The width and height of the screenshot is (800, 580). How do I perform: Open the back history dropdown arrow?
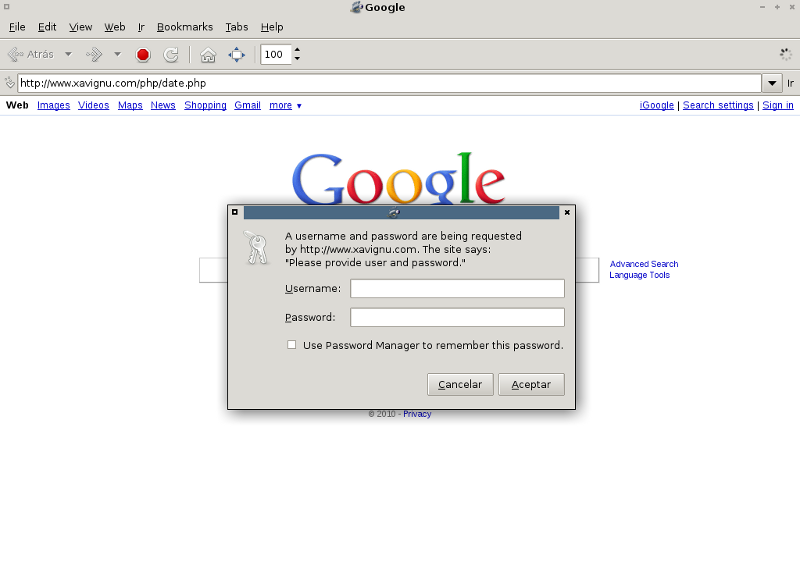click(68, 54)
